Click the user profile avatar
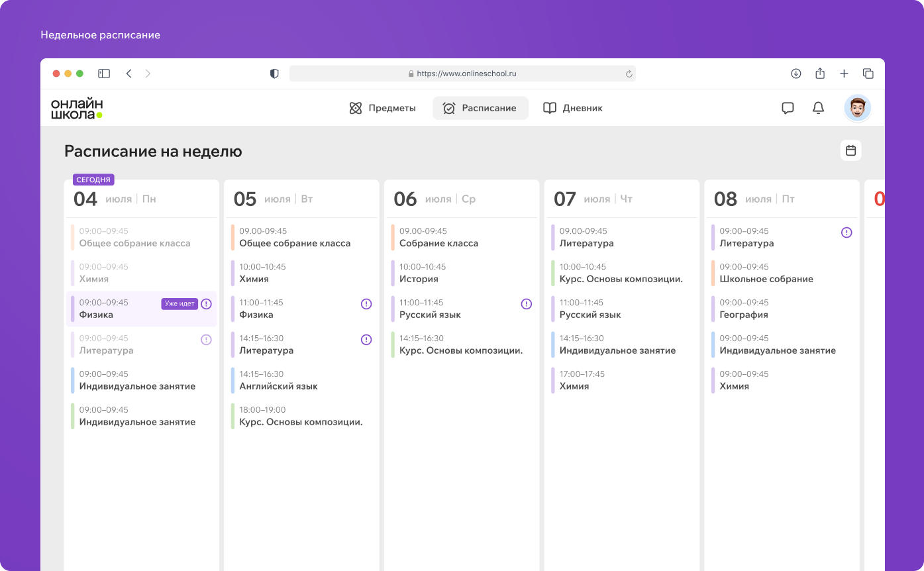This screenshot has width=924, height=571. click(x=857, y=108)
